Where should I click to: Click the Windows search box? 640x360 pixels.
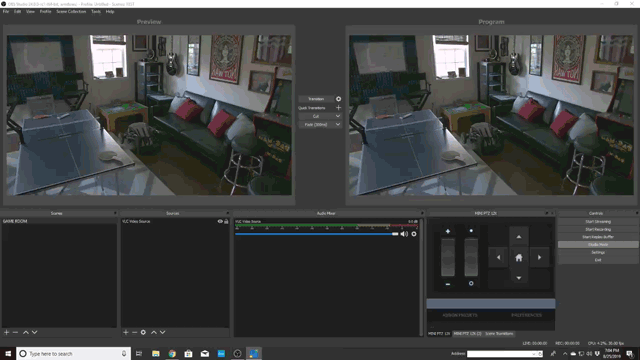click(73, 353)
